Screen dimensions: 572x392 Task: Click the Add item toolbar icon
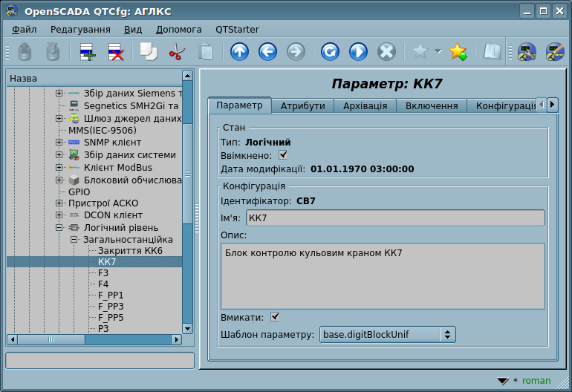(x=88, y=51)
